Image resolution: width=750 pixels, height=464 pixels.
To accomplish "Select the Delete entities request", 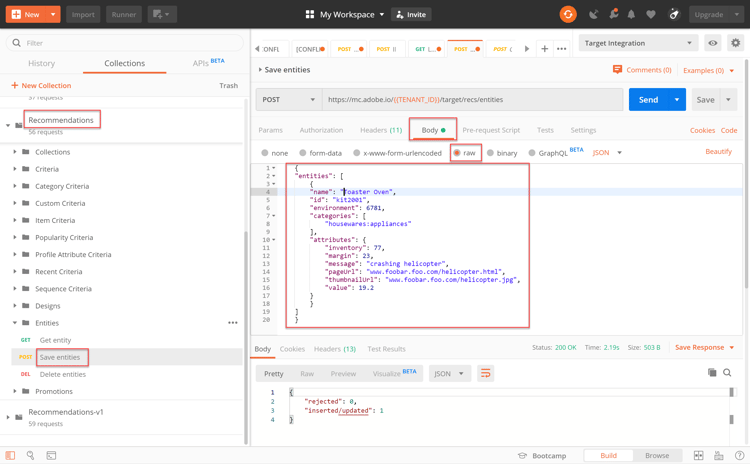I will coord(63,374).
